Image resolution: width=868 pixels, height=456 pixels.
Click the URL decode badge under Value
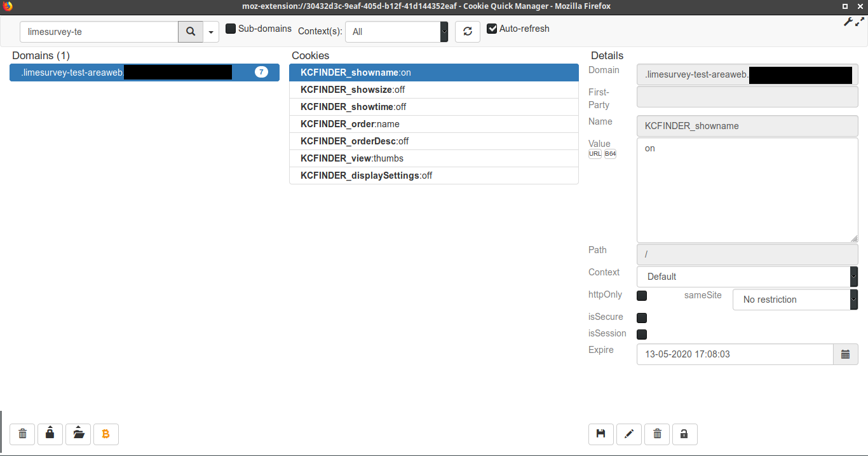pyautogui.click(x=595, y=154)
